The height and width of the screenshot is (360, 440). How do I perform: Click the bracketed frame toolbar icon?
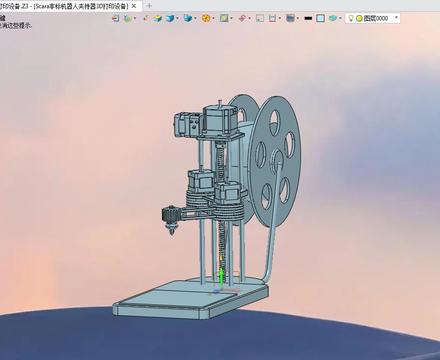coord(273,18)
